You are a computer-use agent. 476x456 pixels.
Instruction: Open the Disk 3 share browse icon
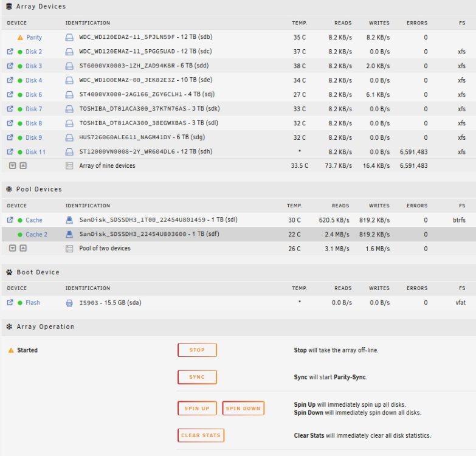[x=10, y=66]
